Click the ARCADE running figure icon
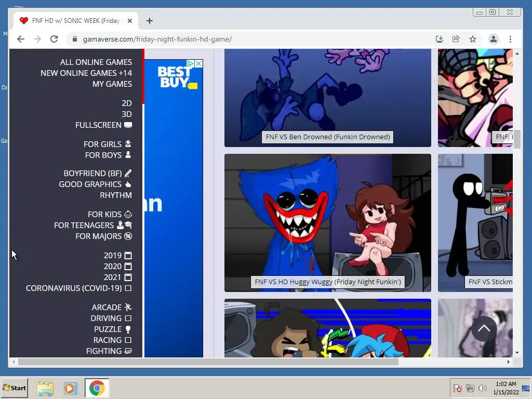 [x=128, y=307]
